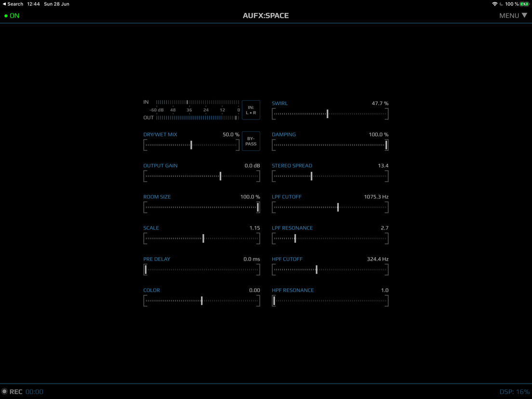Click the 0.0 ms Pre Delay value

click(252, 259)
